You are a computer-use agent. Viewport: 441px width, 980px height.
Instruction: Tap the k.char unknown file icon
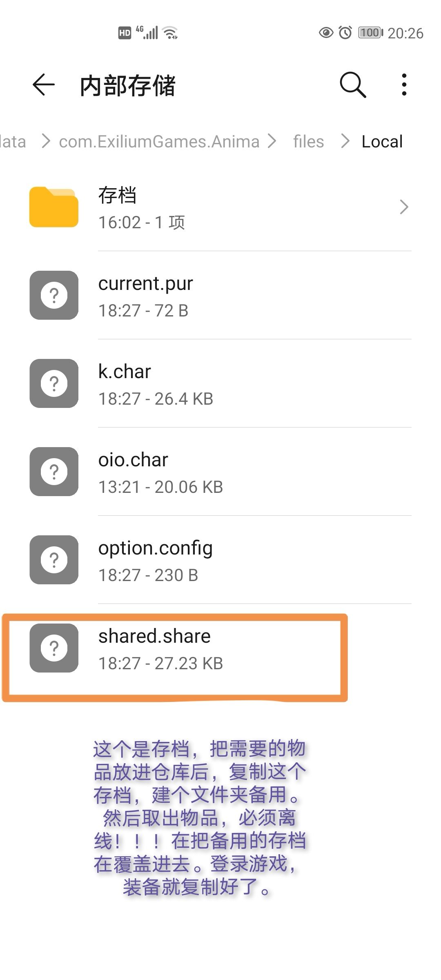[54, 383]
